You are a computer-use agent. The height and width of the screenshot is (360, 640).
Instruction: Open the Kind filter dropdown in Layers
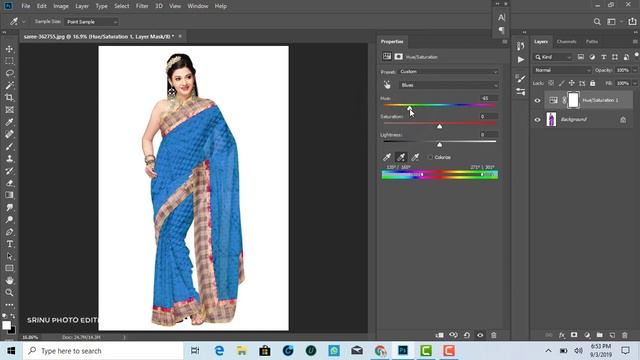click(x=553, y=57)
